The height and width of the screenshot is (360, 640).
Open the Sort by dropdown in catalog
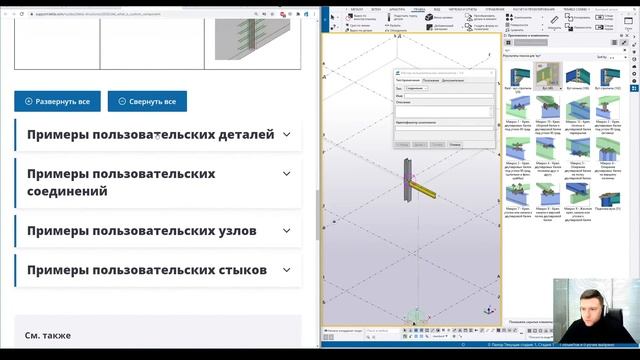click(617, 58)
